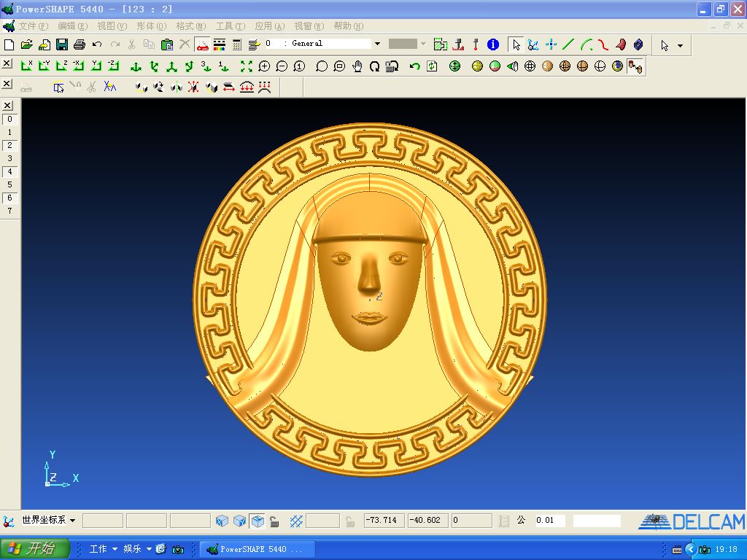
Task: Click the X coordinate field -73.714
Action: pos(384,521)
